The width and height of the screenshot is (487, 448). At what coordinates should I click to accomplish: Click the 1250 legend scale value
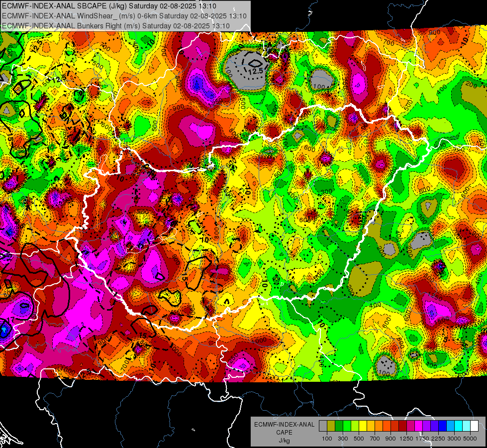pos(406,439)
